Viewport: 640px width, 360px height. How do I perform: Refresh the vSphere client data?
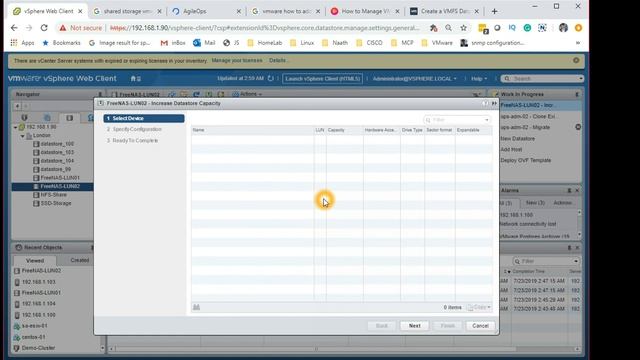pyautogui.click(x=270, y=78)
